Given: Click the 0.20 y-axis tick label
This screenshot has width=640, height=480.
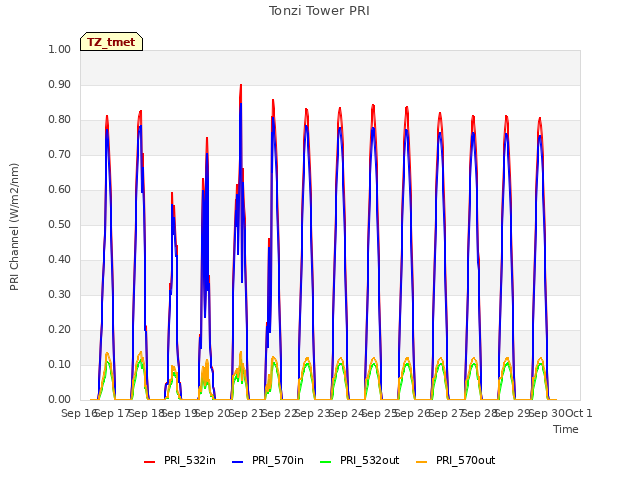Looking at the screenshot, I should click(x=60, y=330).
